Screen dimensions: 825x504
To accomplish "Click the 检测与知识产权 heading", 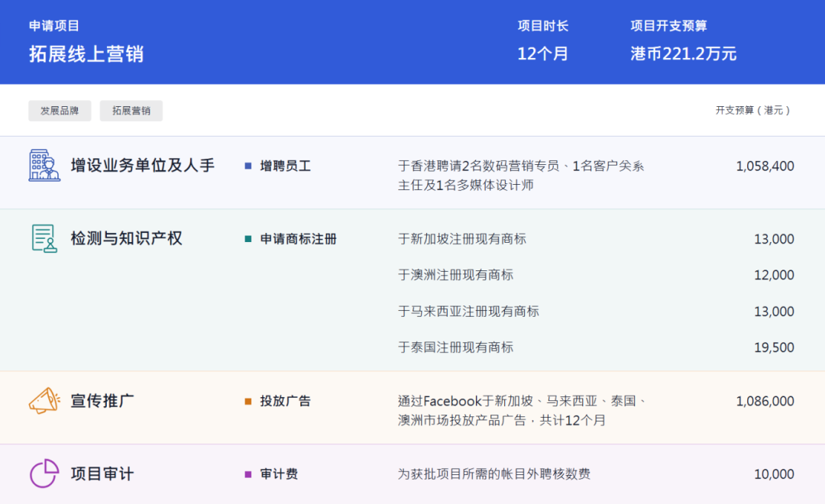I will (x=126, y=238).
